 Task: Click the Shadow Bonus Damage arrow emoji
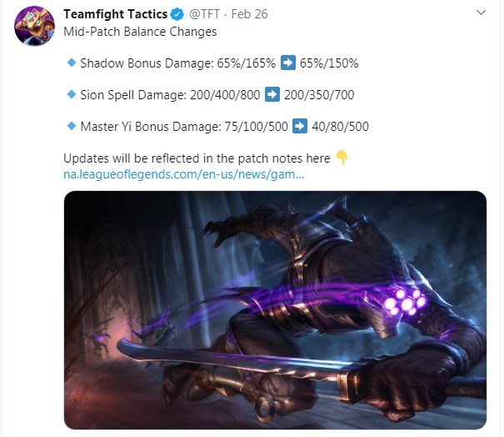coord(288,63)
